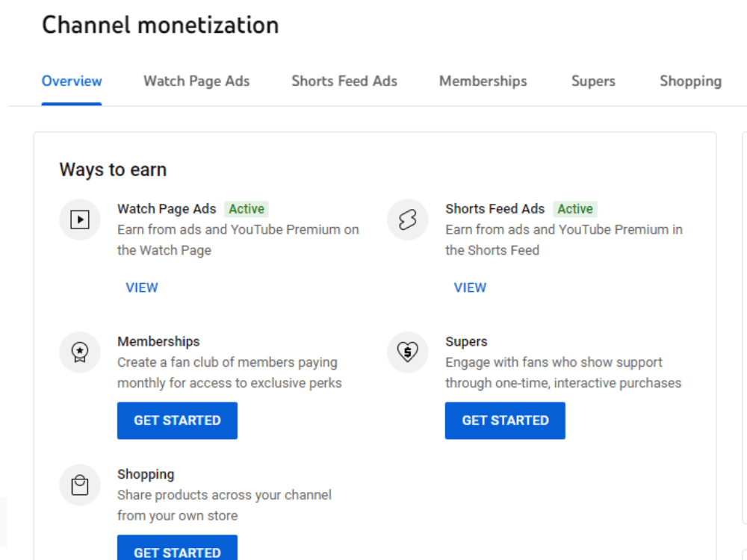Click the Active badge beside Watch Page Ads
Screen dimensions: 747x560
pyautogui.click(x=247, y=209)
